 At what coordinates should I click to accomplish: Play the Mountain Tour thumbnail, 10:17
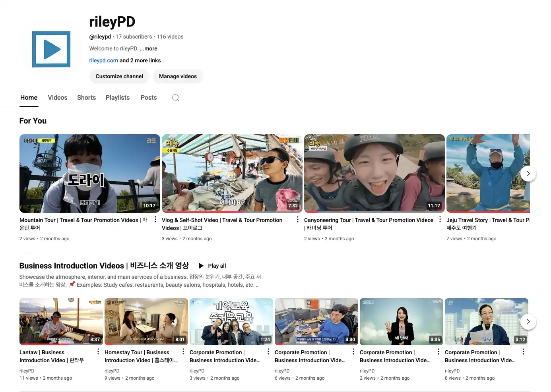(x=90, y=174)
